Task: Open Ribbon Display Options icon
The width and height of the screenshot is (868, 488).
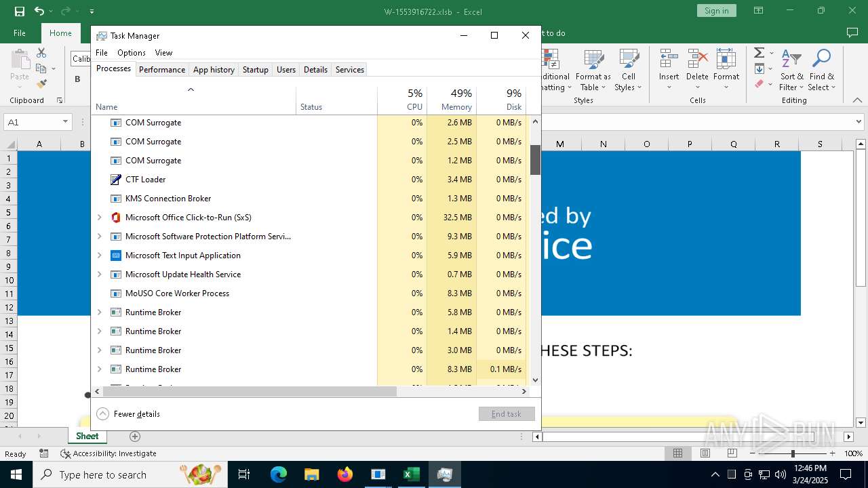Action: coord(759,11)
